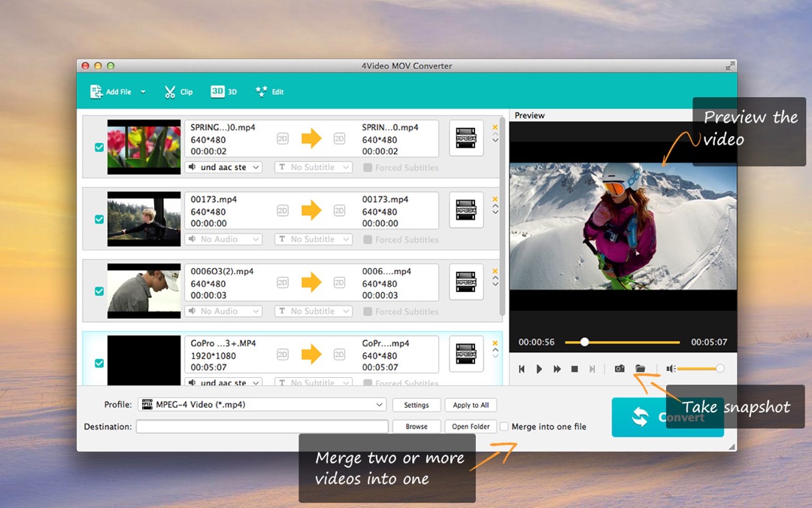Click the Clip scissors tool

[x=178, y=92]
